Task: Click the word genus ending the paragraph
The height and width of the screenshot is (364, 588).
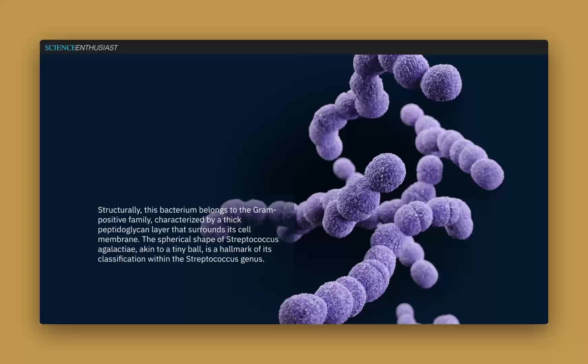Action: (x=252, y=259)
